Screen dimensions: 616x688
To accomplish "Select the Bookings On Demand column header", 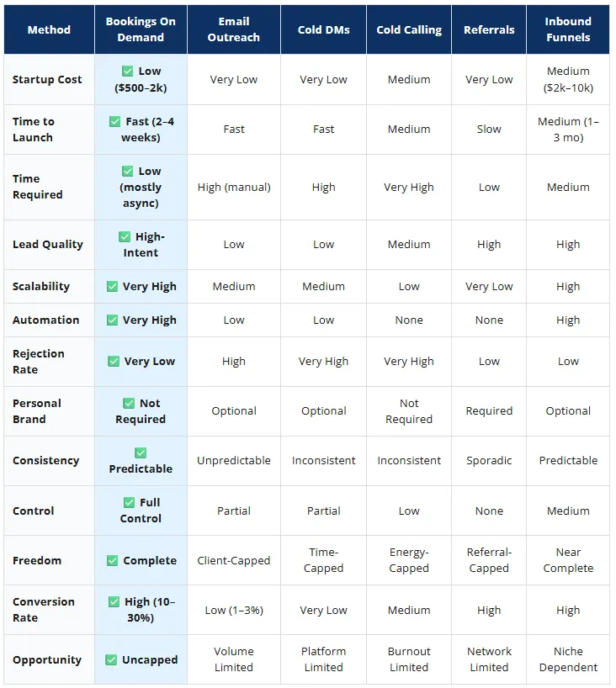I will [x=141, y=29].
